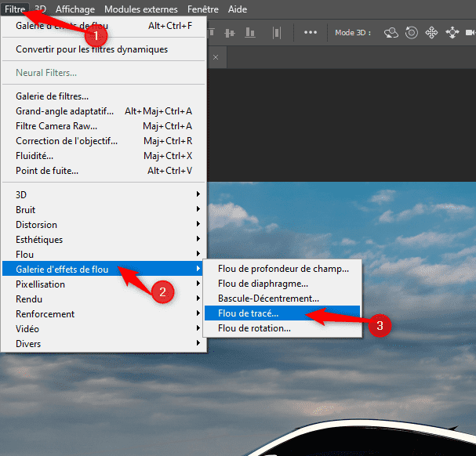Viewport: 476px width, 456px height.
Task: Open the Fluidité... filter
Action: pyautogui.click(x=104, y=156)
